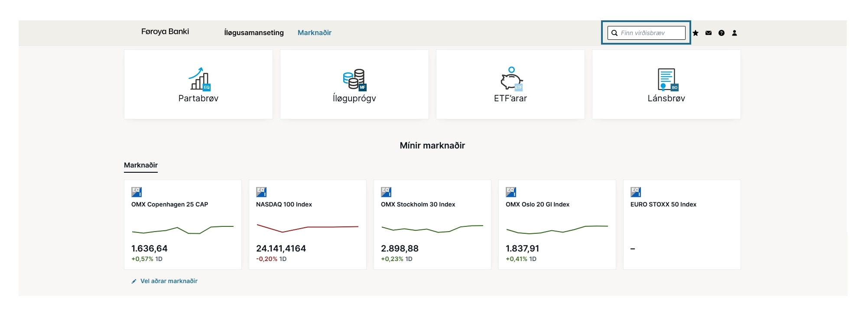This screenshot has width=868, height=316.
Task: Click the favorites star icon
Action: (x=696, y=33)
